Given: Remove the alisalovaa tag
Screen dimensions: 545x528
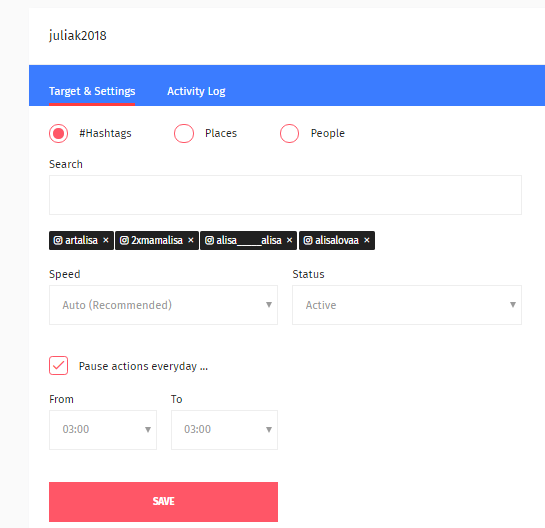Looking at the screenshot, I should [x=367, y=240].
